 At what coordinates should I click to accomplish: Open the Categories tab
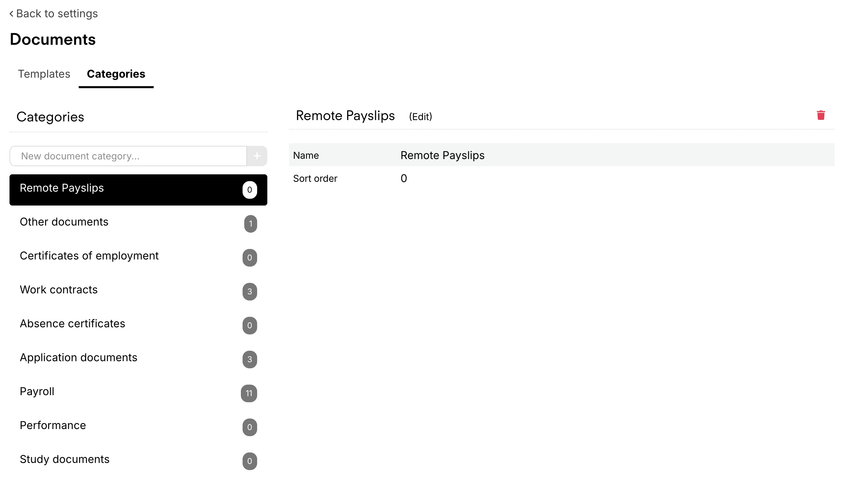pos(116,74)
